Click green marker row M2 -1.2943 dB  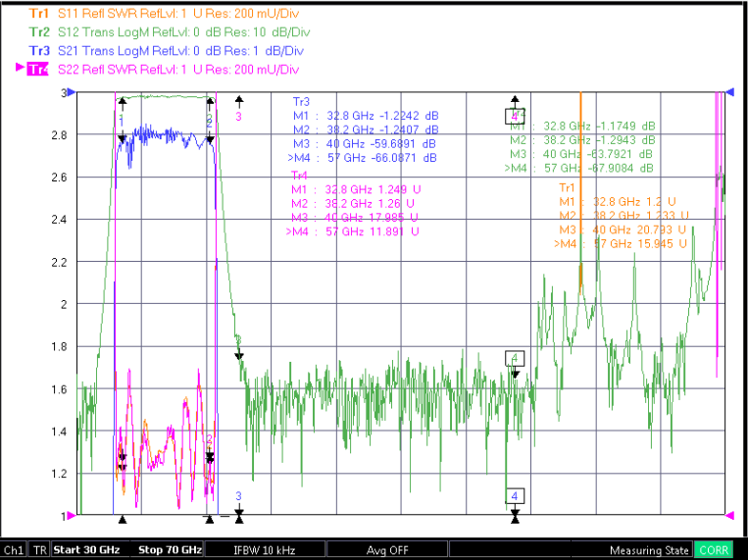click(x=582, y=140)
